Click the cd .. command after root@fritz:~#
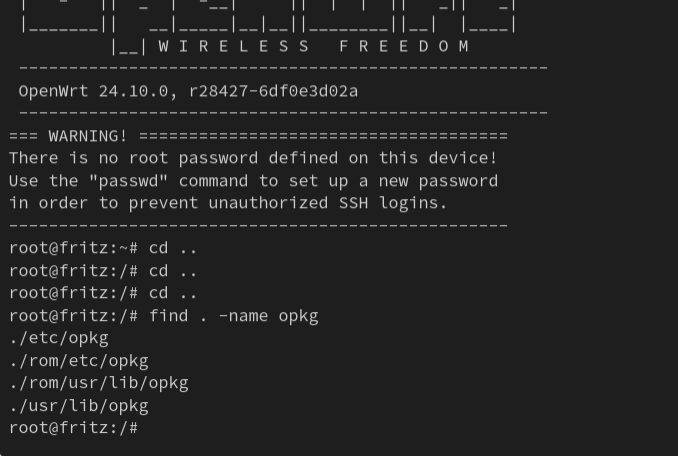Image resolution: width=678 pixels, height=456 pixels. click(x=173, y=248)
